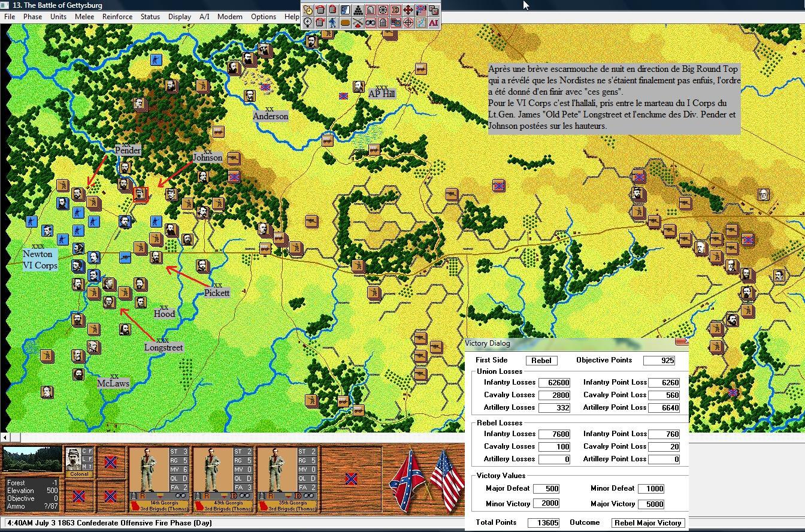Open the Display menu

click(x=180, y=17)
